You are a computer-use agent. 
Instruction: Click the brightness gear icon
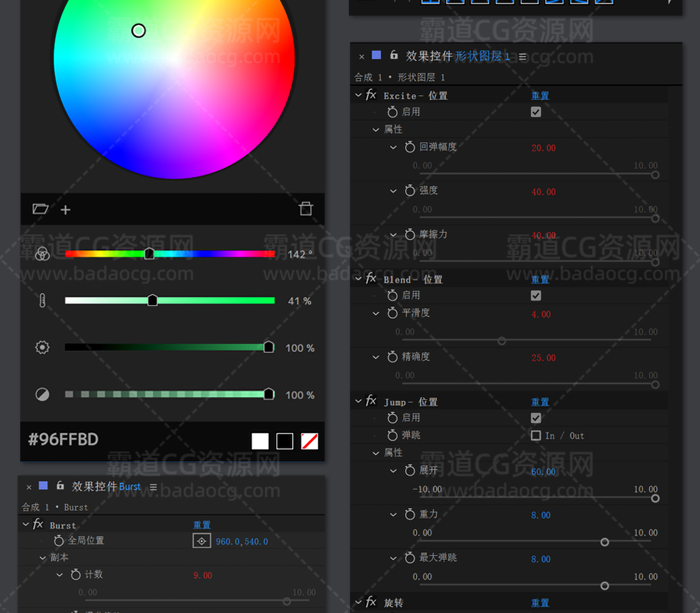[42, 347]
